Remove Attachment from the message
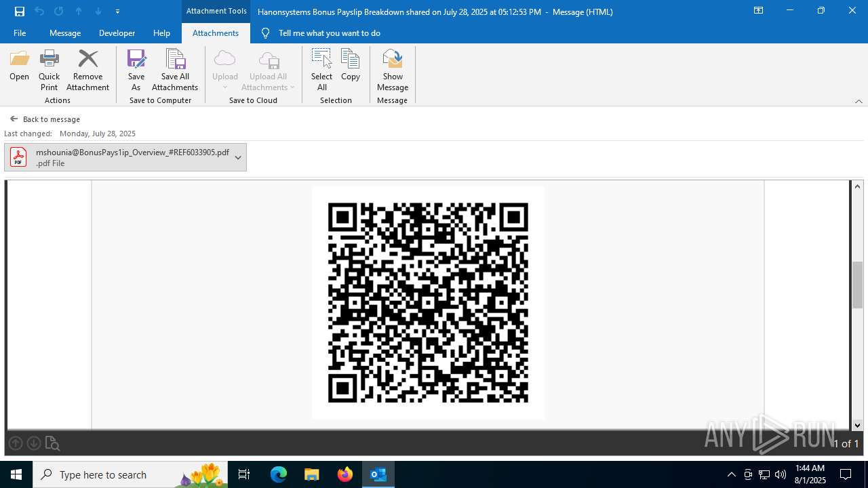Viewport: 868px width, 488px height. [87, 70]
